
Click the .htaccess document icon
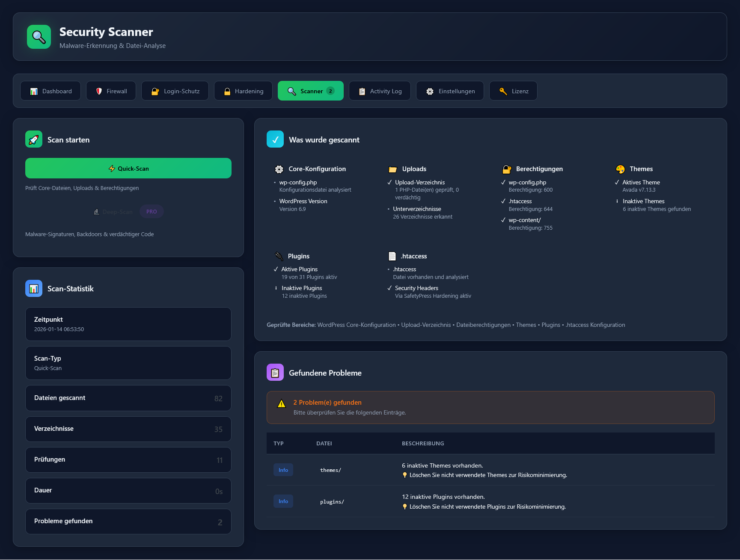[x=392, y=256]
